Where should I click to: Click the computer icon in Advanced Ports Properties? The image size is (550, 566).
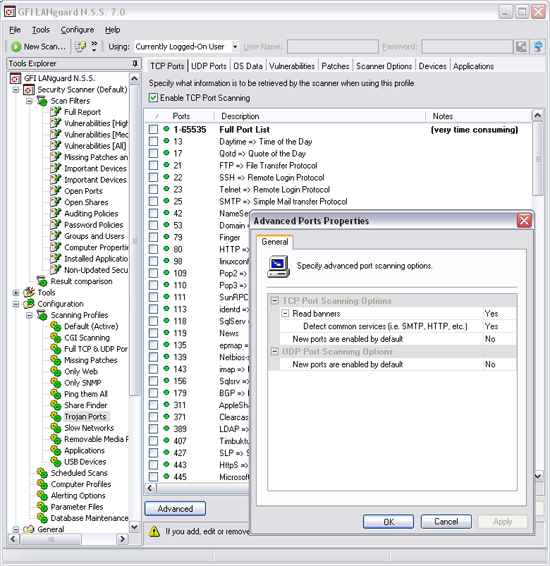[278, 266]
